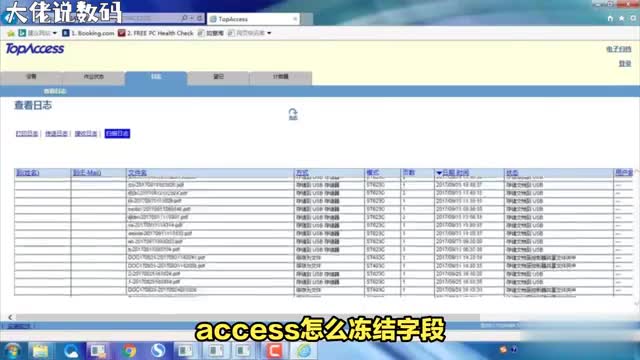Sort by the 页数 column header

tap(409, 173)
